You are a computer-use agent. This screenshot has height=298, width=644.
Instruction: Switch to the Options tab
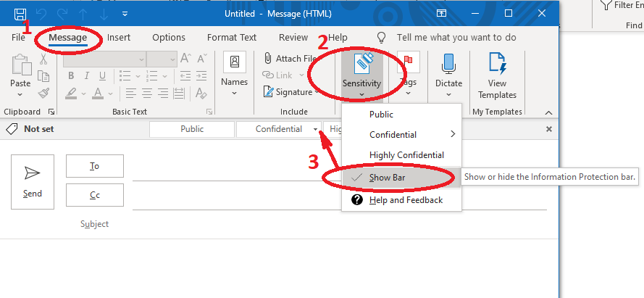(x=168, y=38)
